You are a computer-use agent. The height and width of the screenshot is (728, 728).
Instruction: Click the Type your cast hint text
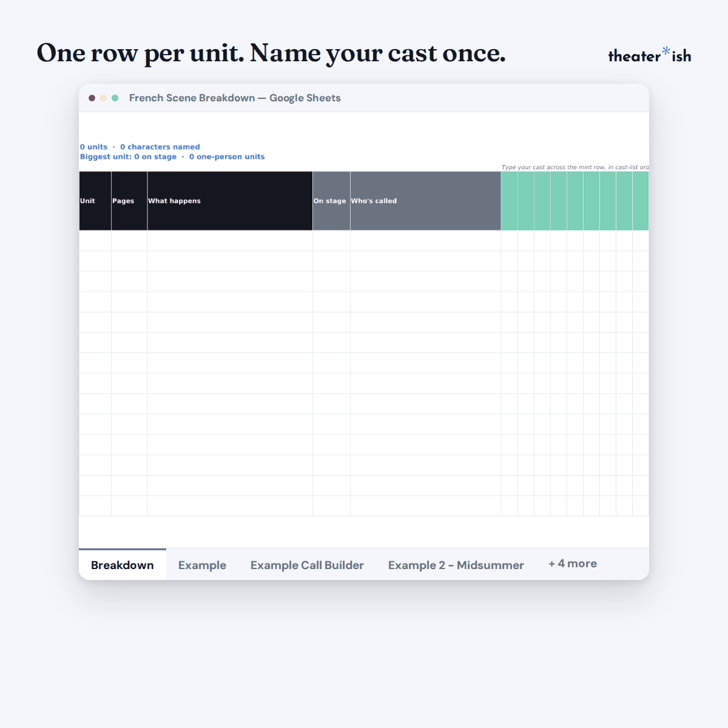pyautogui.click(x=575, y=167)
